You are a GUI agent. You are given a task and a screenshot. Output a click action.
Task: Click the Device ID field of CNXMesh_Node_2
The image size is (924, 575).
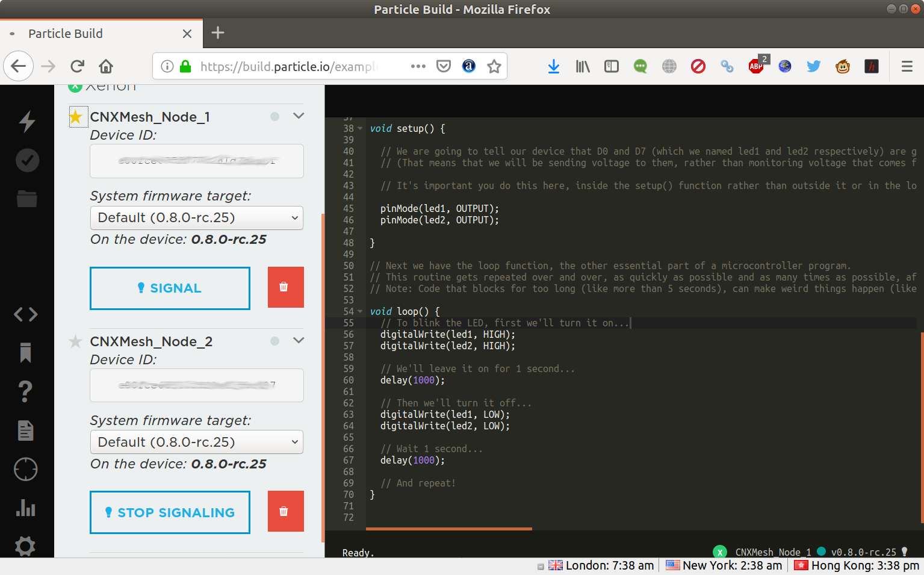pyautogui.click(x=197, y=385)
